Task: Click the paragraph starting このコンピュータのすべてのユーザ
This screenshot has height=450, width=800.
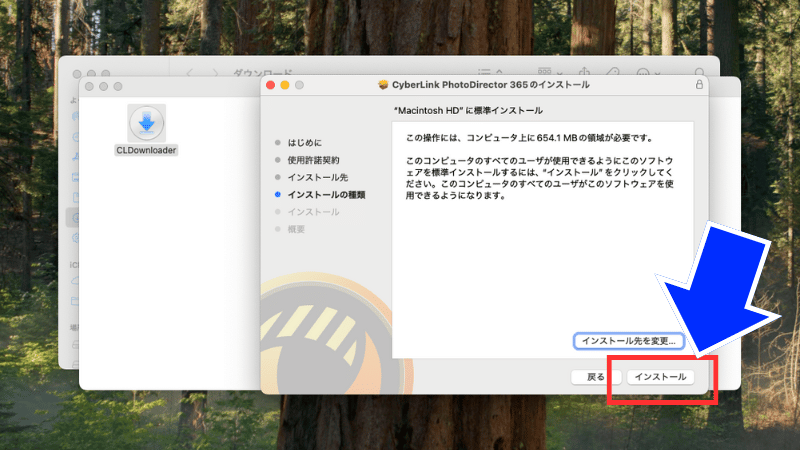Action: (x=540, y=178)
